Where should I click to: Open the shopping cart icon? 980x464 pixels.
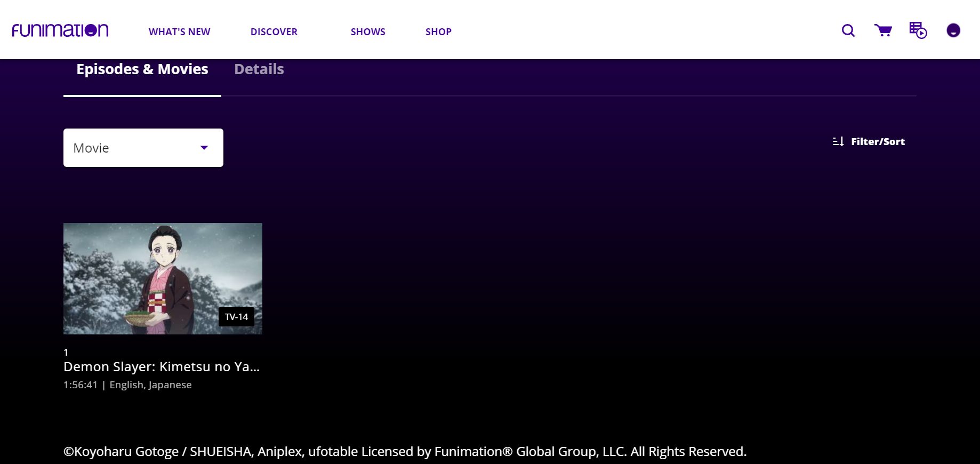[x=883, y=30]
